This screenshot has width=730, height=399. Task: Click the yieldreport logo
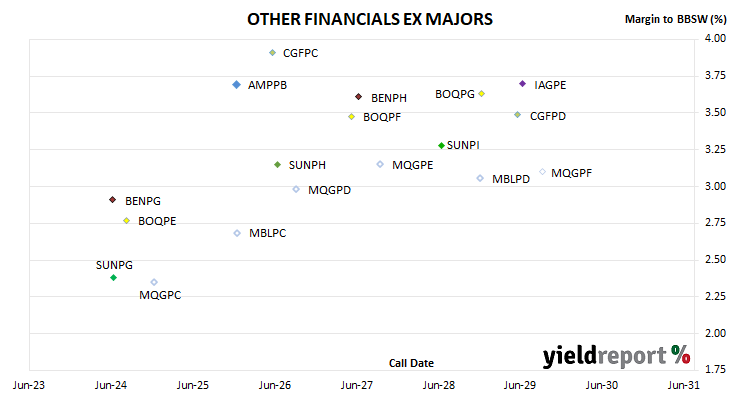click(616, 356)
